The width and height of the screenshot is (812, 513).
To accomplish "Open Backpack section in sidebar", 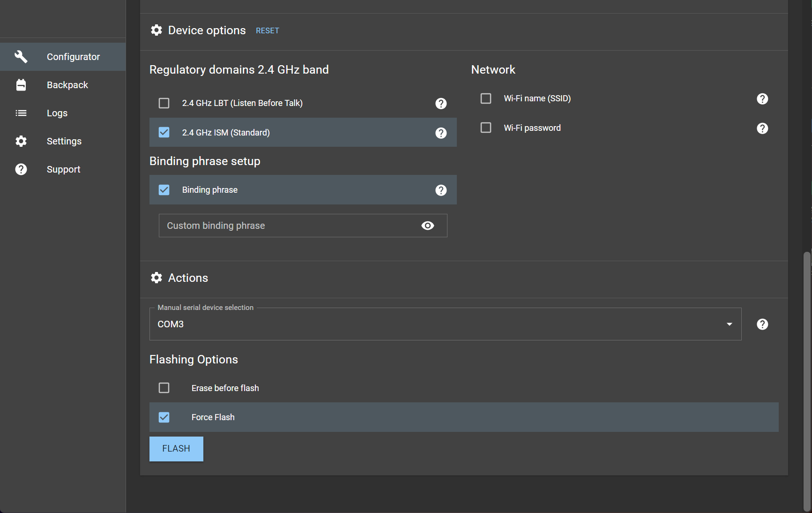I will (x=63, y=85).
